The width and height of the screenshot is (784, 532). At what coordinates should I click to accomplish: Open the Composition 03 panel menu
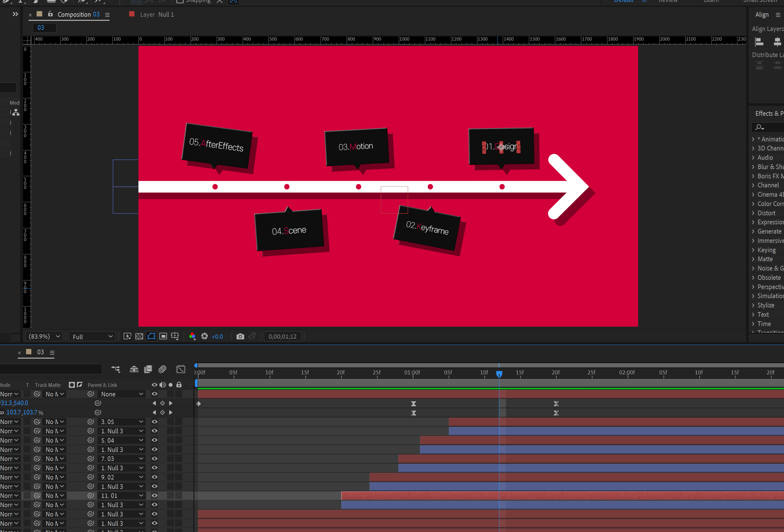click(x=107, y=15)
